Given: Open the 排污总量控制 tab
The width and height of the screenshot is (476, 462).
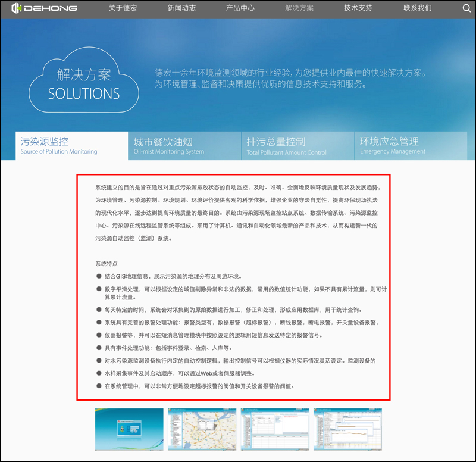Looking at the screenshot, I should [x=297, y=145].
